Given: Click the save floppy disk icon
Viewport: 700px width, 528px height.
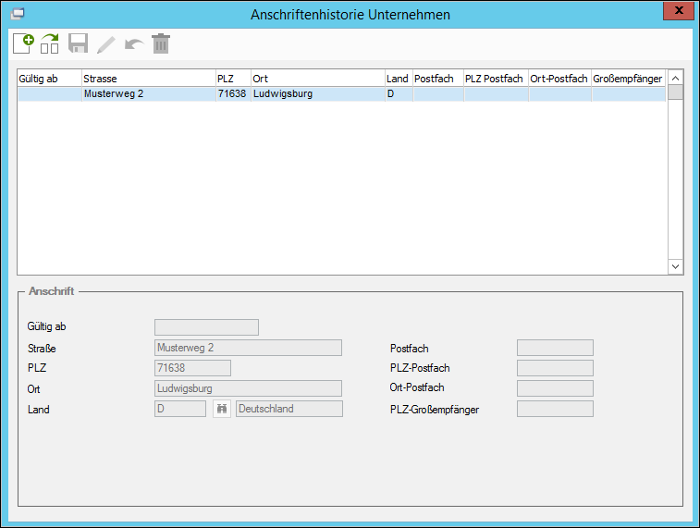Looking at the screenshot, I should [x=78, y=44].
